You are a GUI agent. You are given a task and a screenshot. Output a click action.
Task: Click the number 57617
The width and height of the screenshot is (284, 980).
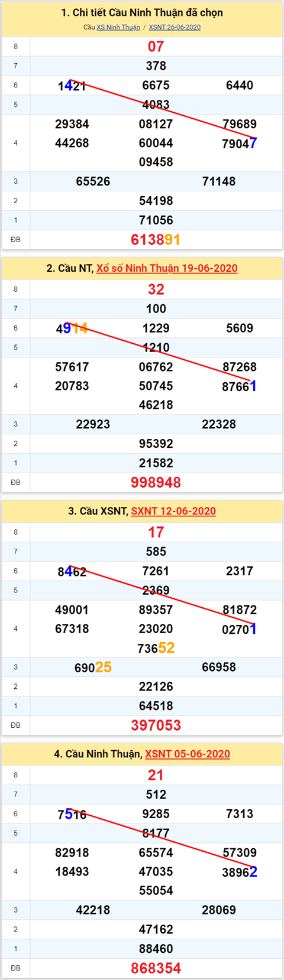[x=72, y=367]
